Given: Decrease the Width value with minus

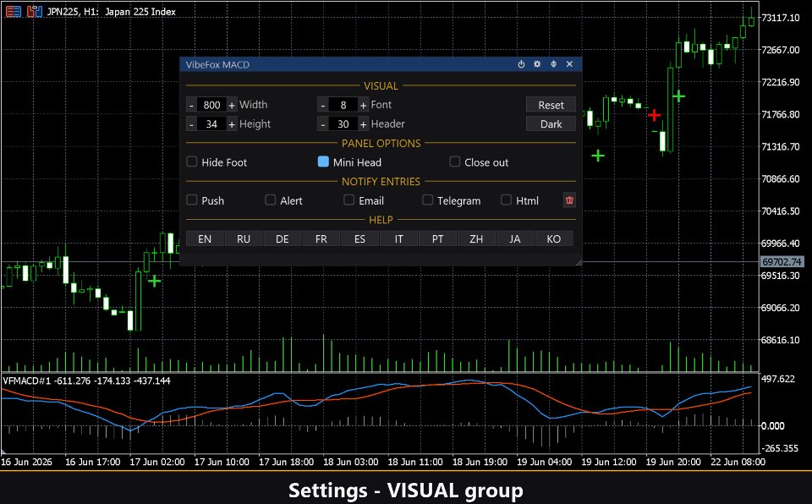Looking at the screenshot, I should (192, 105).
